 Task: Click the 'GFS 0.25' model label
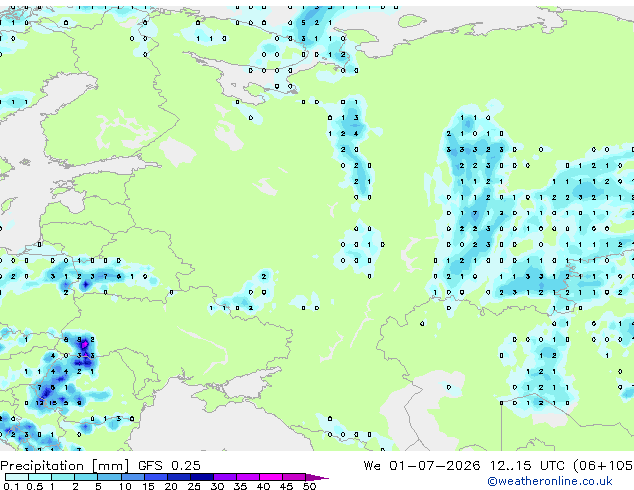(169, 466)
